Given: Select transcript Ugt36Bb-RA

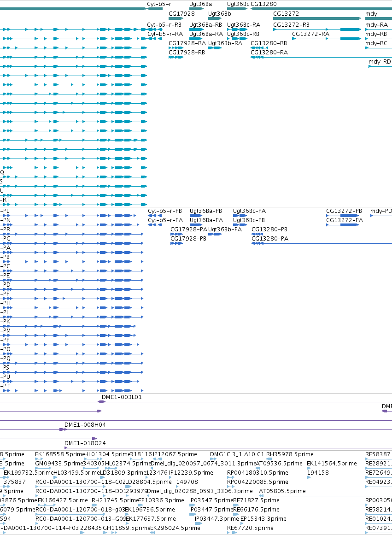Looking at the screenshot, I should coord(225,43).
